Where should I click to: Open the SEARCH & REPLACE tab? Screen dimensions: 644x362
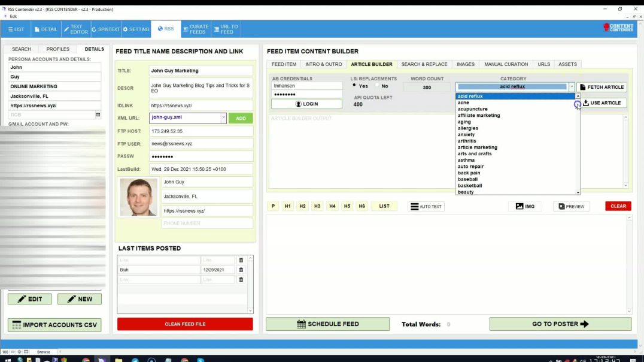click(424, 64)
